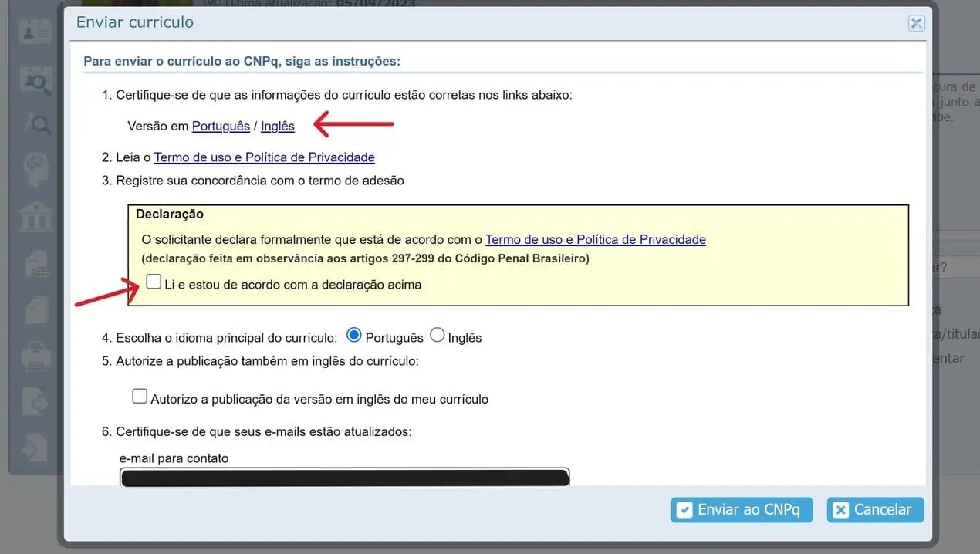This screenshot has height=554, width=980.
Task: Click the Enviar ao CNPq button
Action: coord(742,509)
